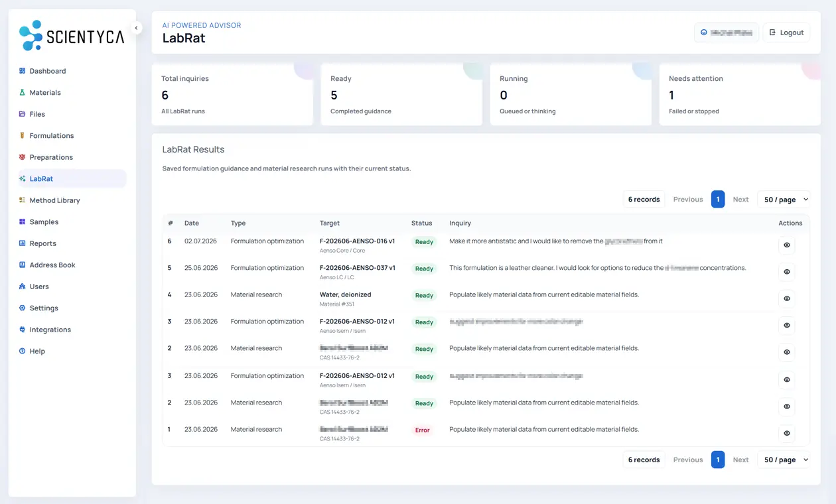Click the Material #351 subtext
This screenshot has height=504, width=836.
[337, 304]
